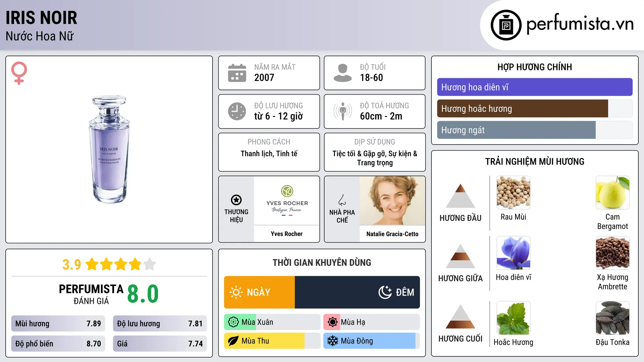This screenshot has width=644, height=362.
Task: Click the IRIS NOIR title
Action: click(41, 18)
